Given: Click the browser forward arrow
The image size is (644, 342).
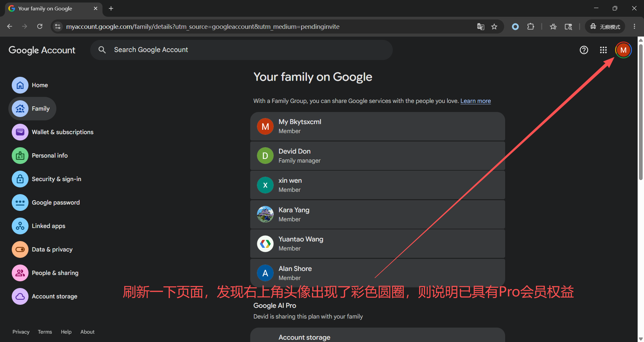Looking at the screenshot, I should tap(24, 26).
